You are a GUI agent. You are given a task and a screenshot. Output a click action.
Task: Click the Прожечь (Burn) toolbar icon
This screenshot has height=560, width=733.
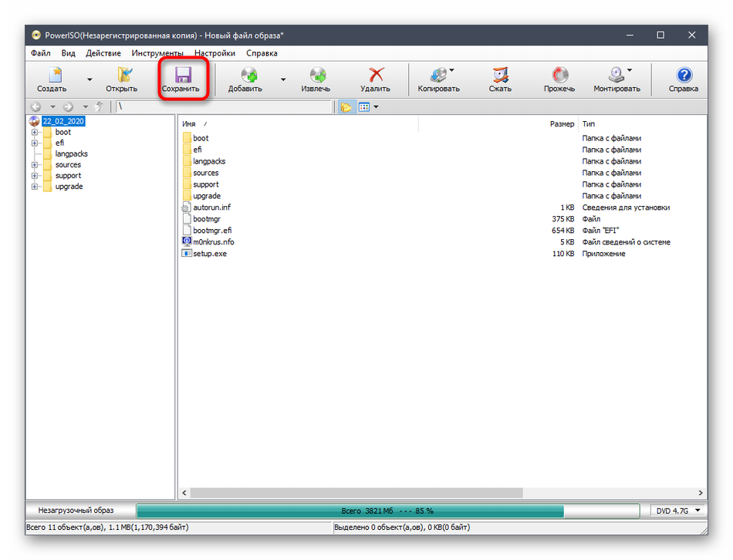559,79
